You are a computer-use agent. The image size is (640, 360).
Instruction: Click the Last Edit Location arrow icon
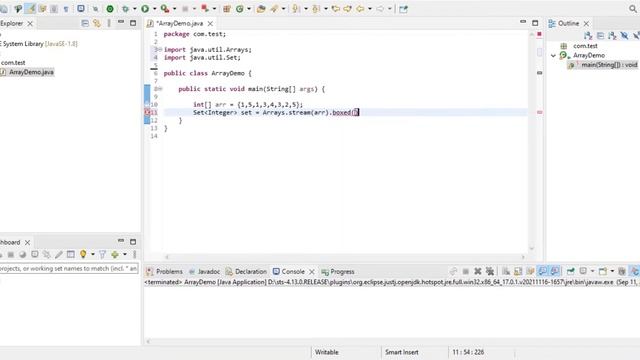click(336, 9)
